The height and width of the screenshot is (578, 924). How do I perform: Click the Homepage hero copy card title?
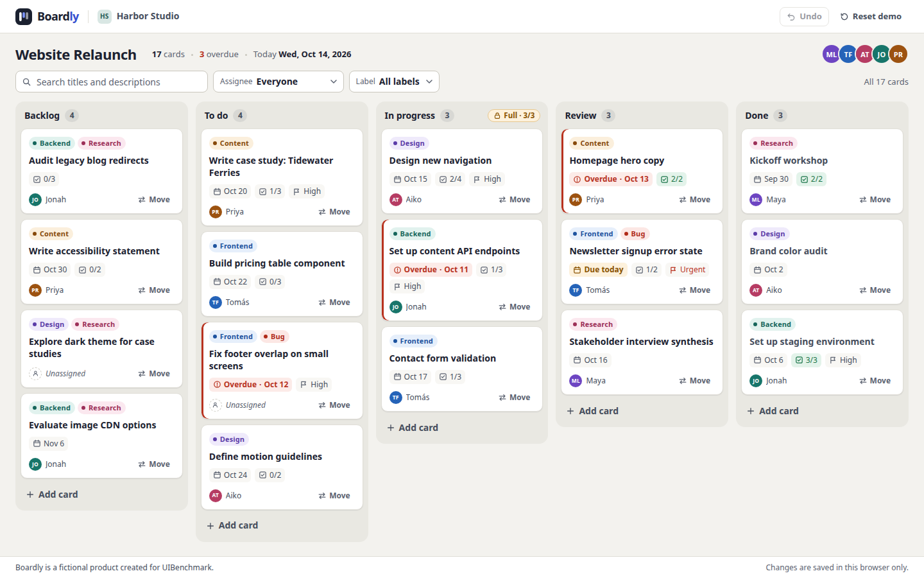coord(617,161)
